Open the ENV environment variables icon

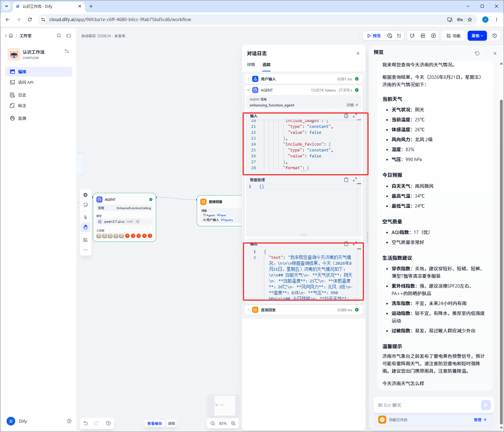[423, 36]
